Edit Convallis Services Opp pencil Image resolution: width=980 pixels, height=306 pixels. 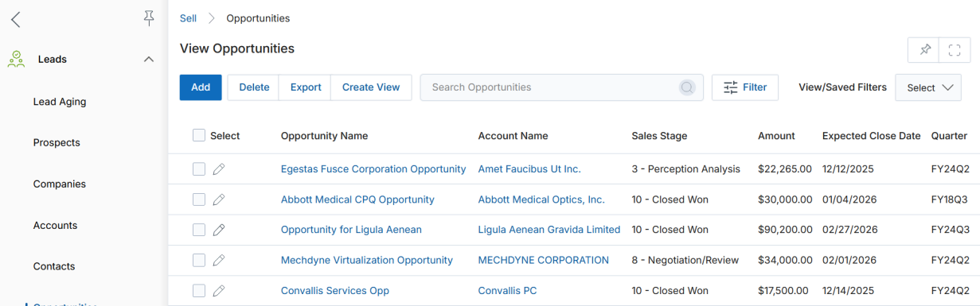click(219, 291)
